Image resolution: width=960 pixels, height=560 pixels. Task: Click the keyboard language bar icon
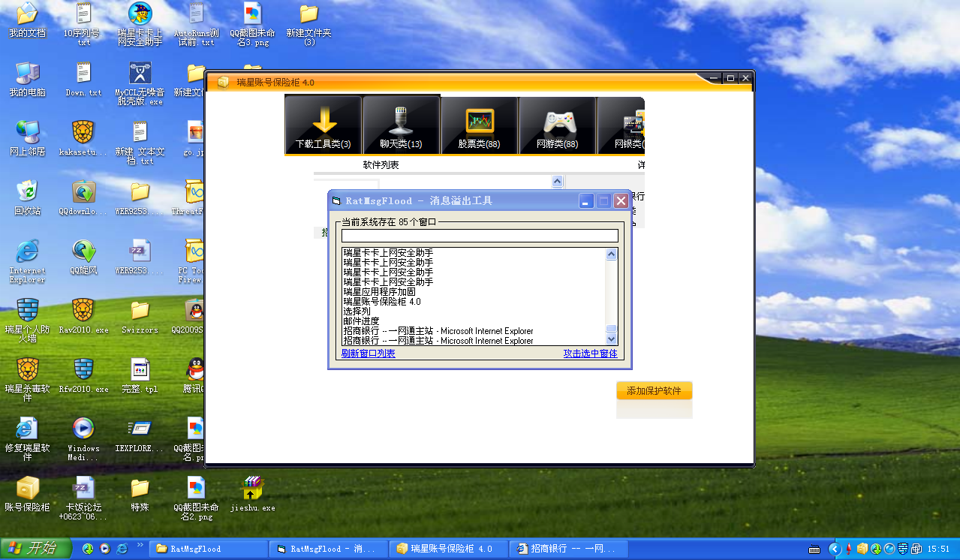click(x=814, y=549)
